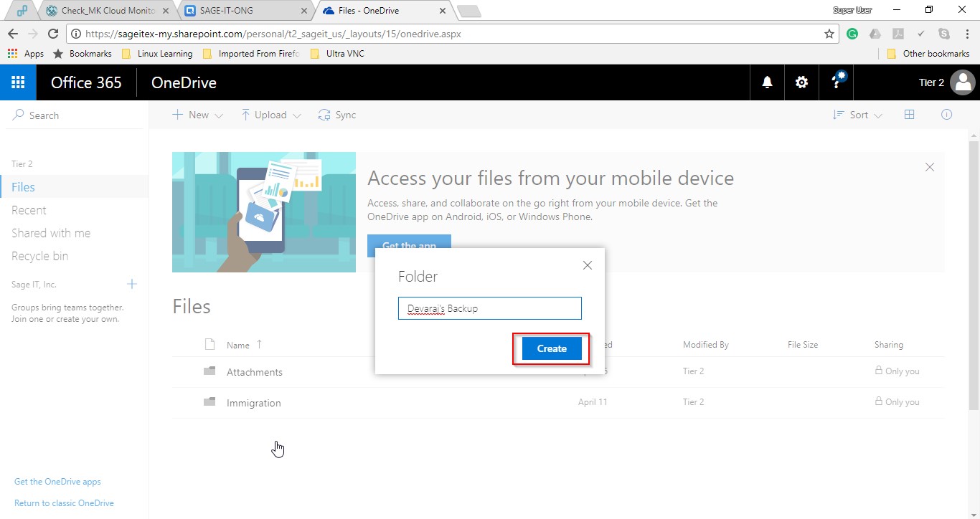Bookmark this page with the star icon
The width and height of the screenshot is (980, 519).
[829, 34]
